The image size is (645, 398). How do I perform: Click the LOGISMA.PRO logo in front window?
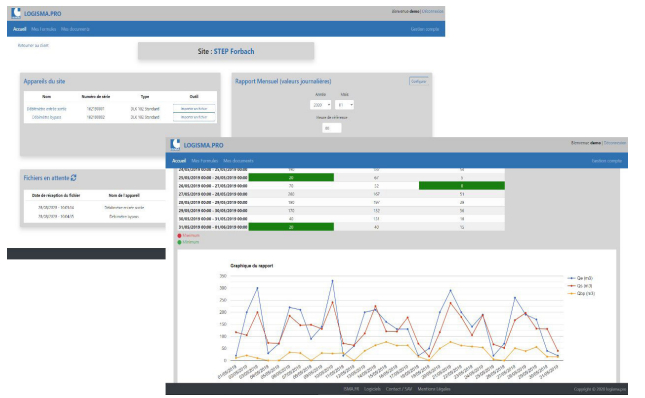click(197, 145)
